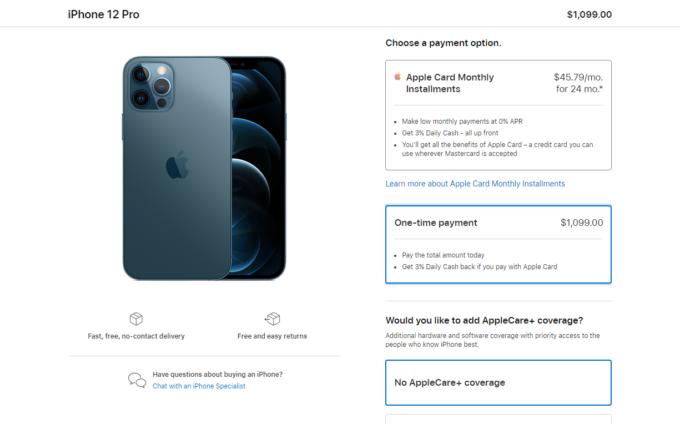Image resolution: width=680 pixels, height=424 pixels.
Task: Choose No AppleCare+ coverage
Action: pyautogui.click(x=498, y=382)
